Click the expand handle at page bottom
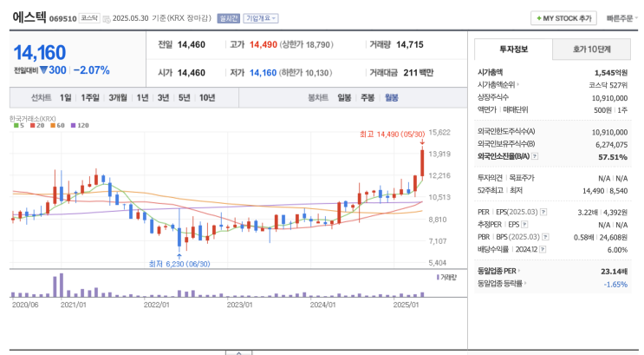644x355 pixels. coord(238,352)
